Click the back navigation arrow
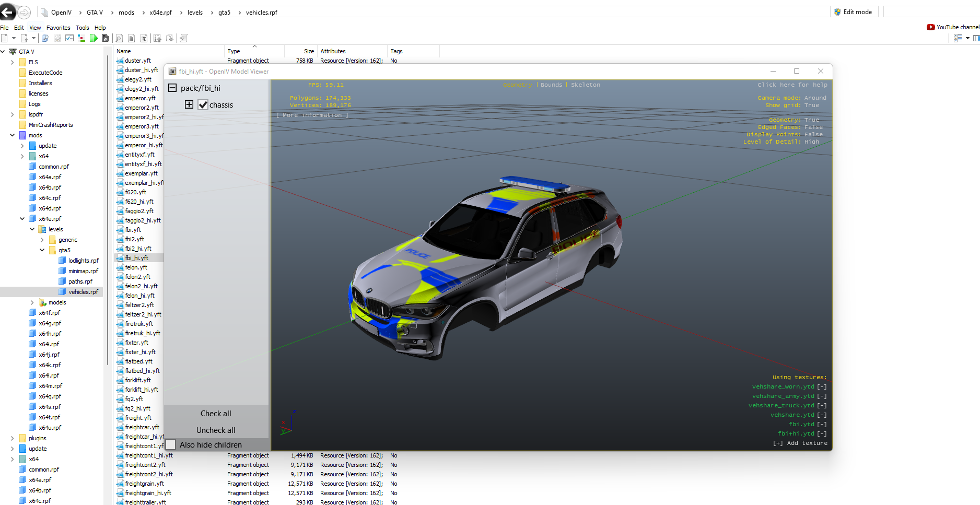The height and width of the screenshot is (505, 980). pyautogui.click(x=7, y=12)
